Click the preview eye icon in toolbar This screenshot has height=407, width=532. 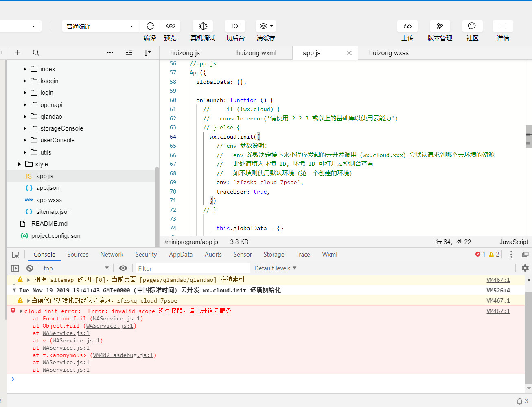[171, 26]
